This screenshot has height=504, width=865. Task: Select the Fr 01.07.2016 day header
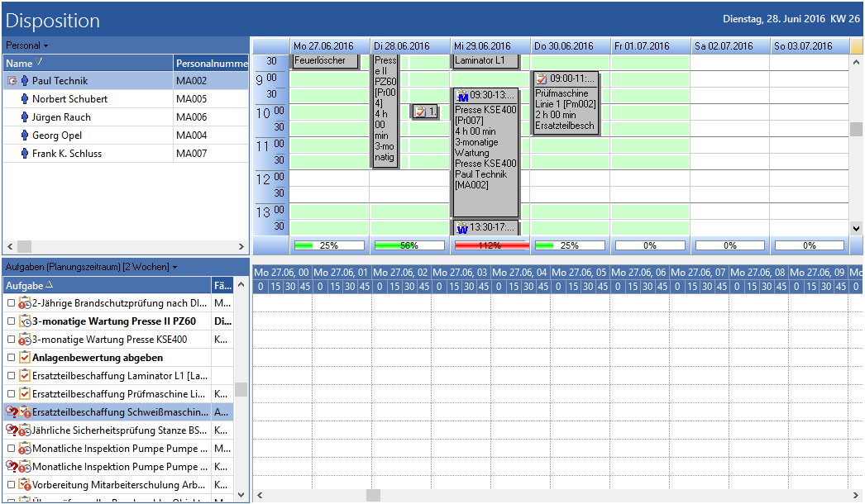(x=650, y=45)
